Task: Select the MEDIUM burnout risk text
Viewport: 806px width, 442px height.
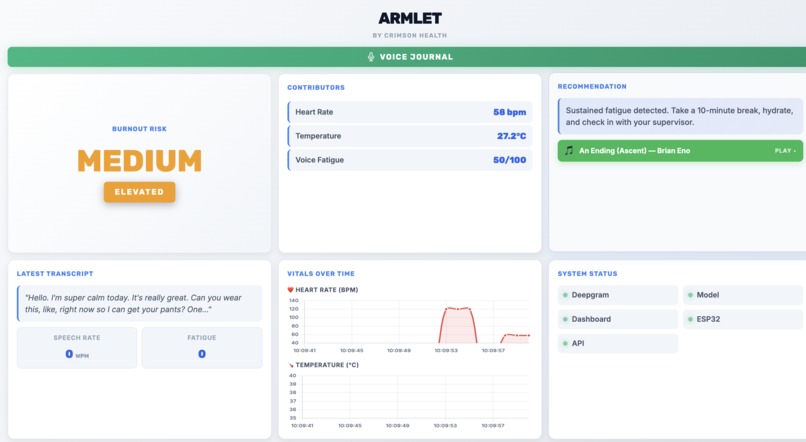Action: click(x=139, y=161)
